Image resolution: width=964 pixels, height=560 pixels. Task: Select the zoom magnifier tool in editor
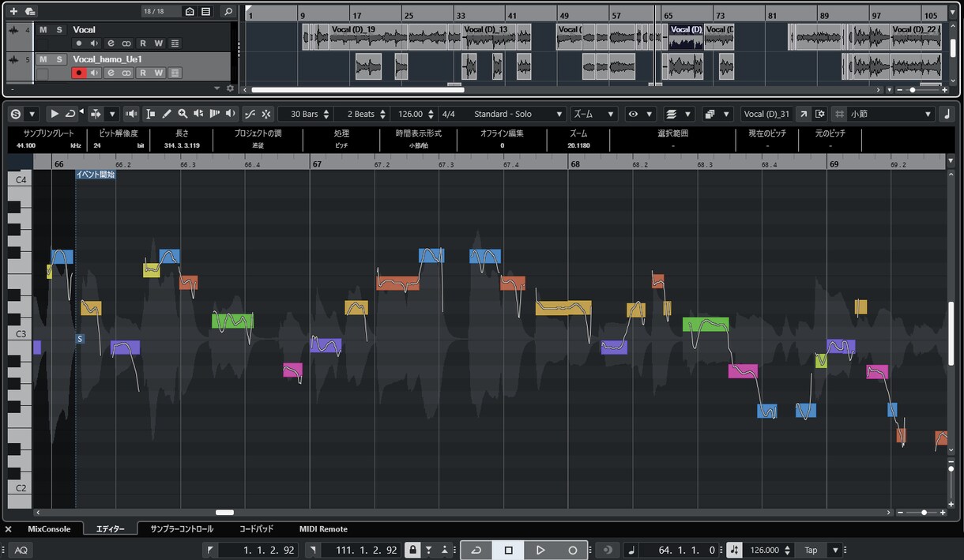183,114
